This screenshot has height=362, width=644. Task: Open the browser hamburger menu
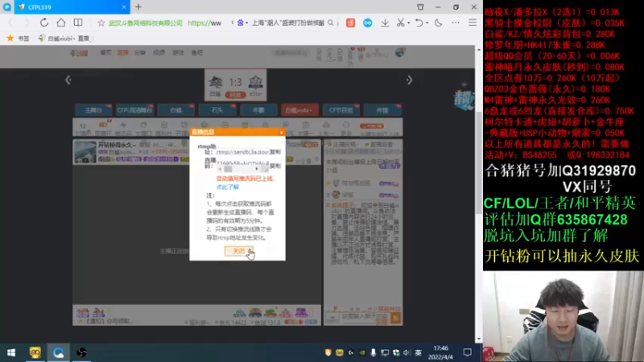coord(473,23)
